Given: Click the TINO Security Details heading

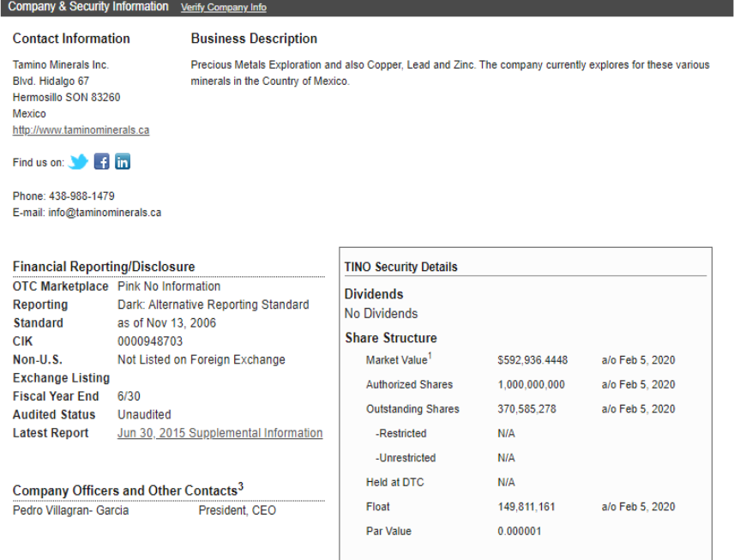Looking at the screenshot, I should pos(401,267).
